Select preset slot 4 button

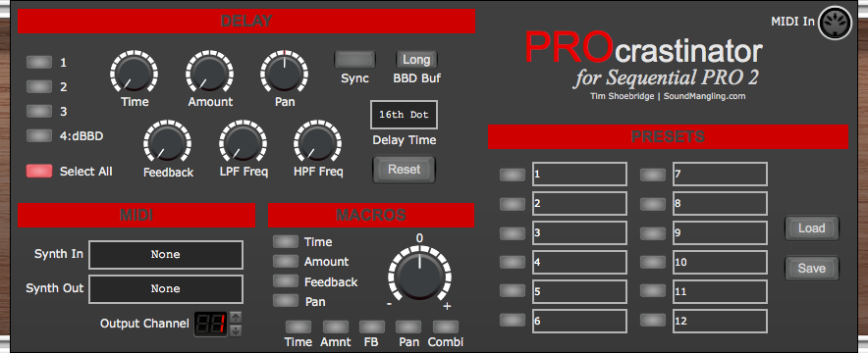(513, 263)
